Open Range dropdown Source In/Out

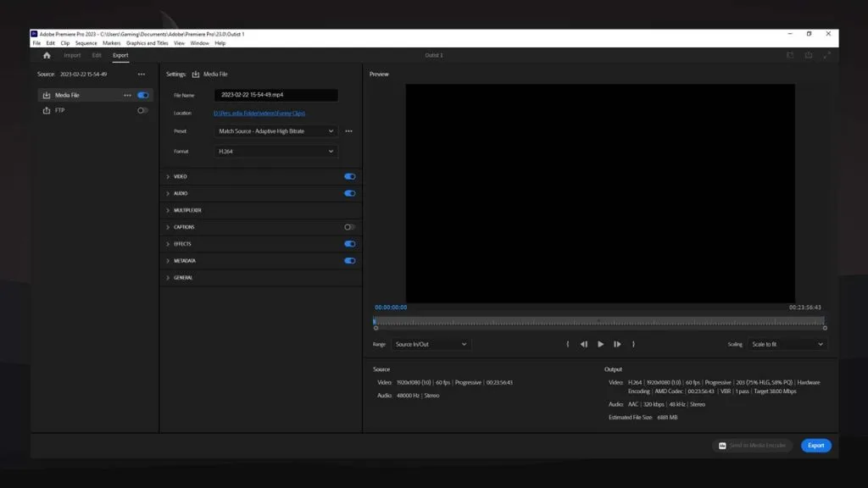click(430, 344)
